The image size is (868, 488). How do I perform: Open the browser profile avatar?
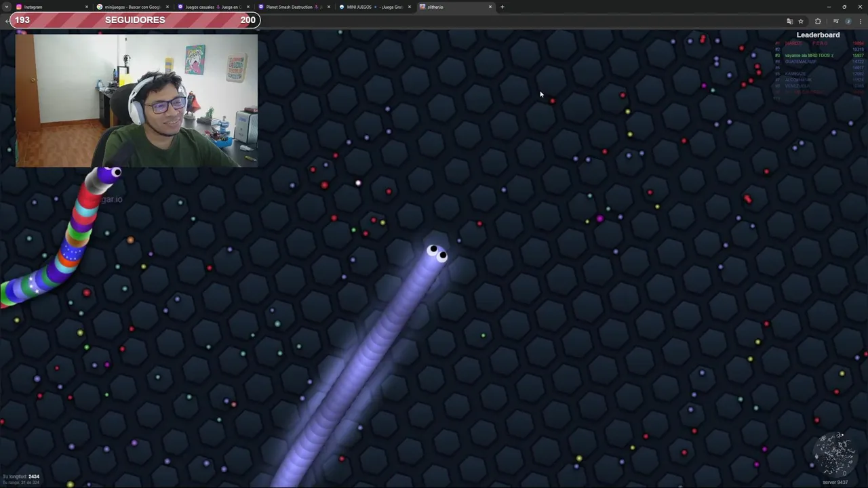point(848,21)
